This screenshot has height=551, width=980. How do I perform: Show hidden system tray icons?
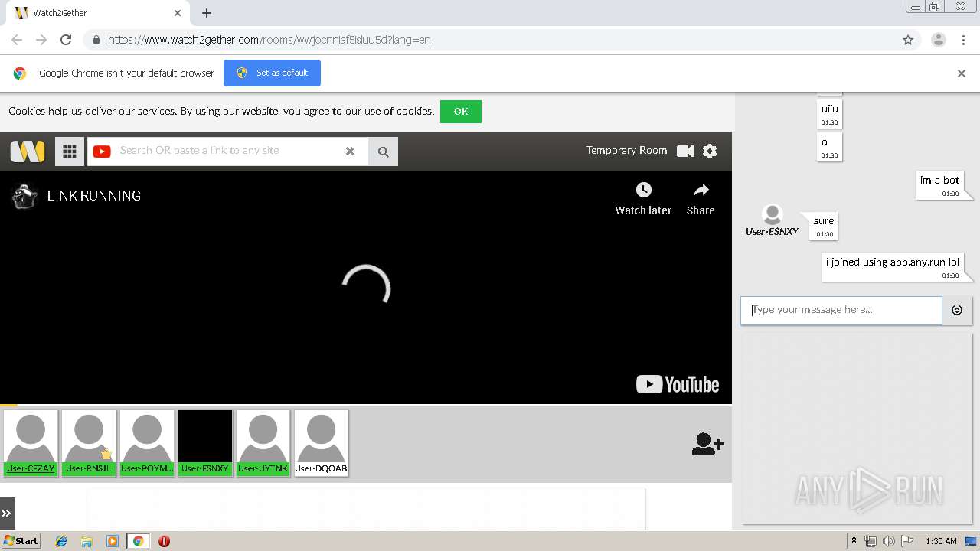tap(854, 541)
